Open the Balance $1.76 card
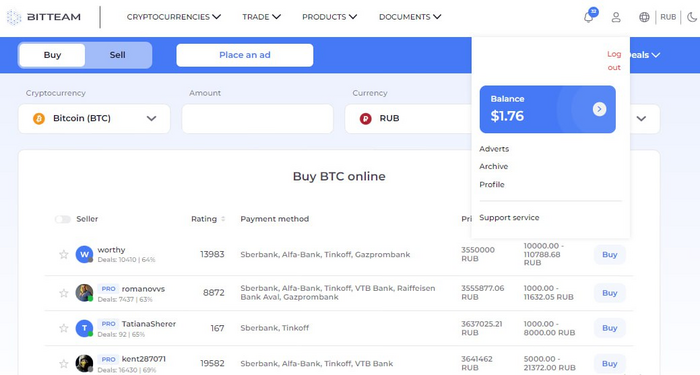Screen dimensions: 700x375 [547, 109]
